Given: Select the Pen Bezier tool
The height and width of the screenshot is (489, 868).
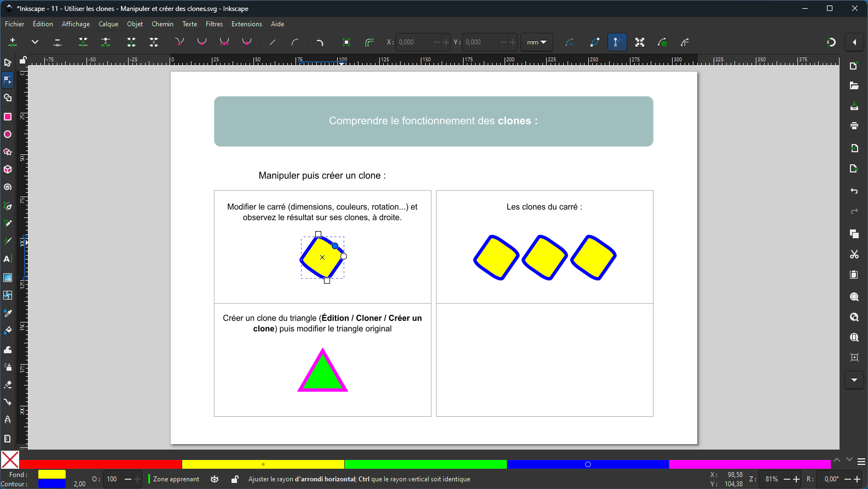Looking at the screenshot, I should point(8,206).
